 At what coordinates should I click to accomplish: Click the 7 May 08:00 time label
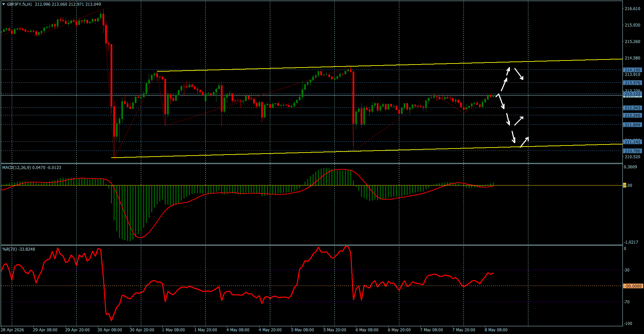coord(432,330)
